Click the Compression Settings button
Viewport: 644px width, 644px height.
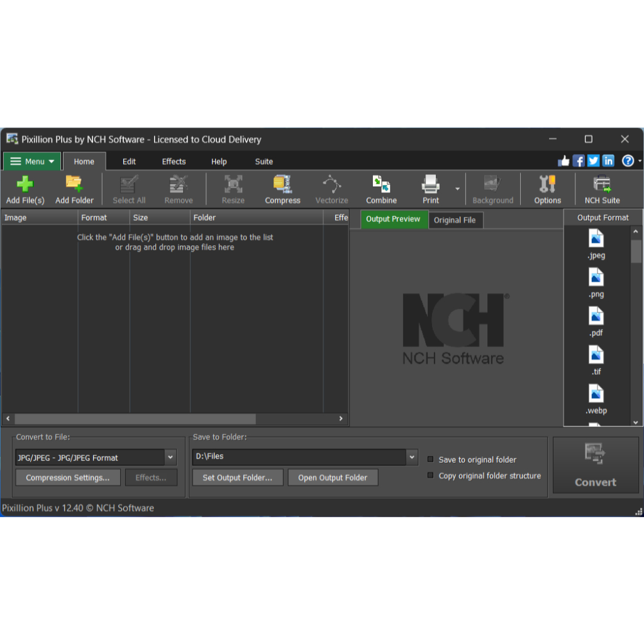68,478
